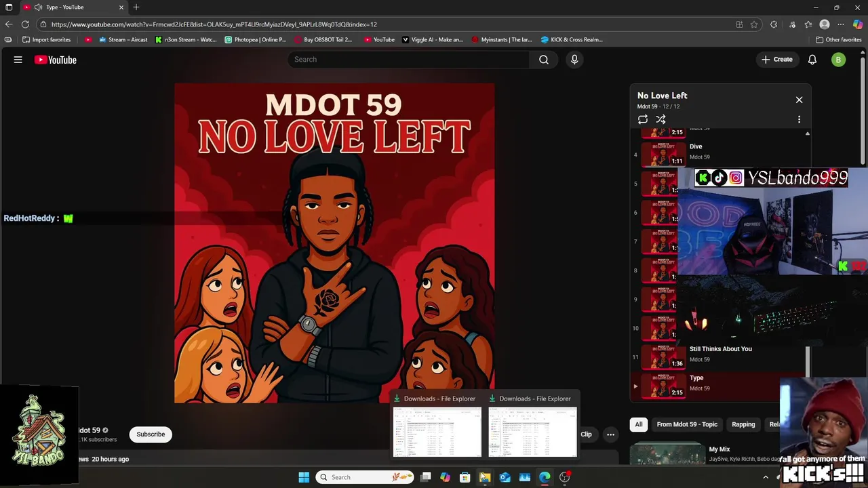Open Edge Settings and more menu
The height and width of the screenshot is (488, 868).
(x=841, y=24)
